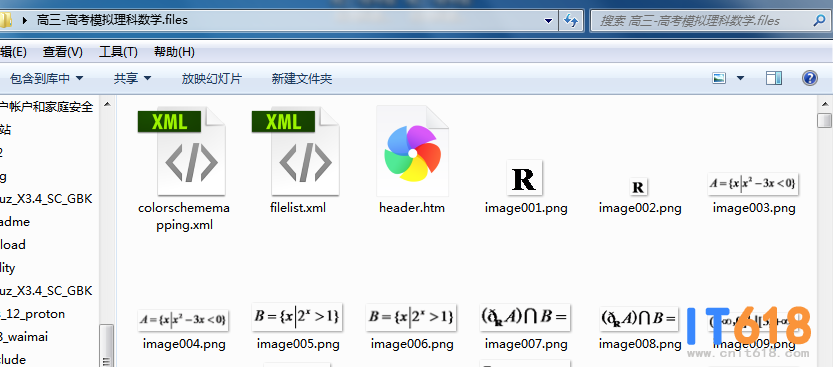Open the partially visible 编辑(E) menu

click(14, 52)
